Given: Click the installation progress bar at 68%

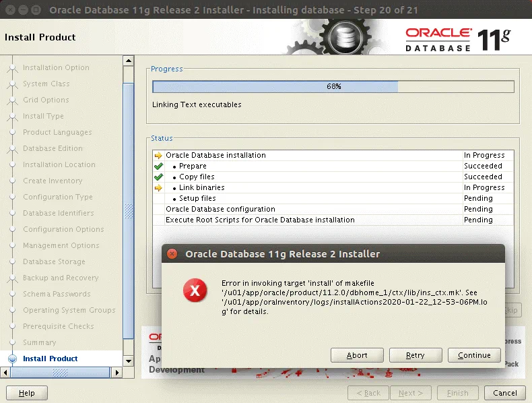Looking at the screenshot, I should tap(333, 86).
